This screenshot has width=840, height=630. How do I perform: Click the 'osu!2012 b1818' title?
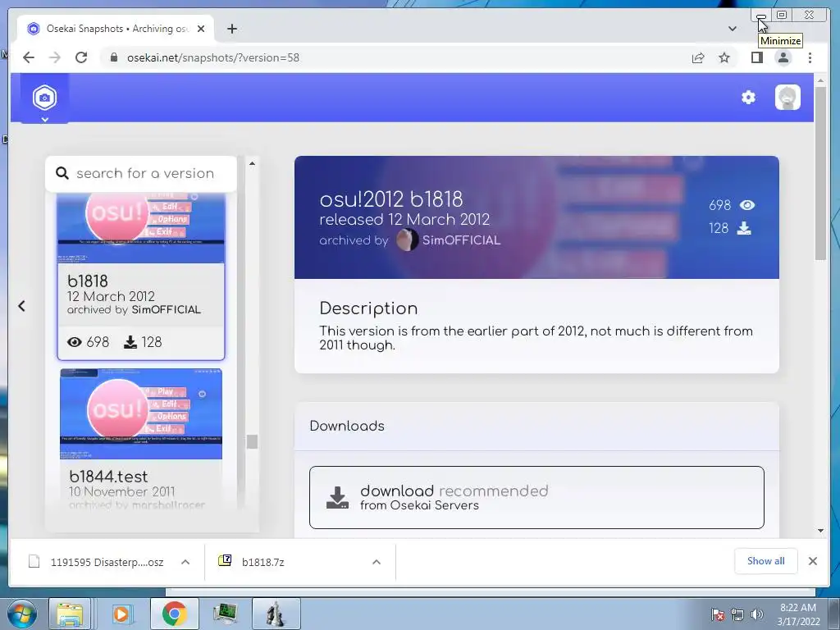391,199
